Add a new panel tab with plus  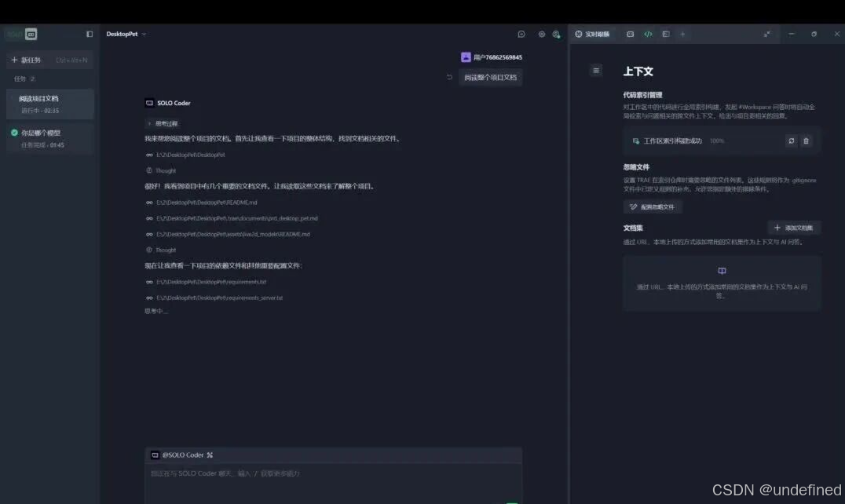tap(682, 34)
